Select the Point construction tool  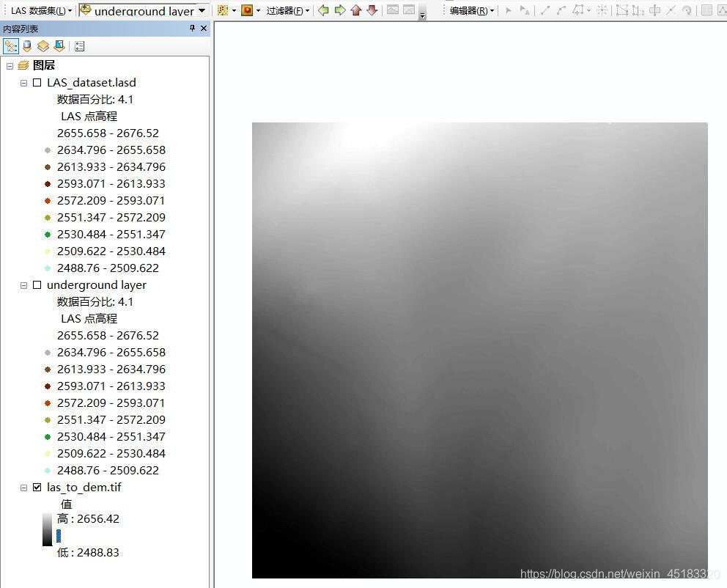[602, 10]
